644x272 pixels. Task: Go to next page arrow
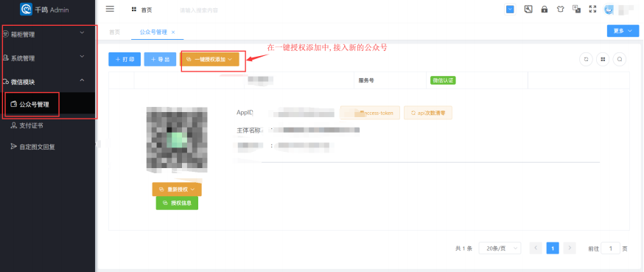pos(570,248)
